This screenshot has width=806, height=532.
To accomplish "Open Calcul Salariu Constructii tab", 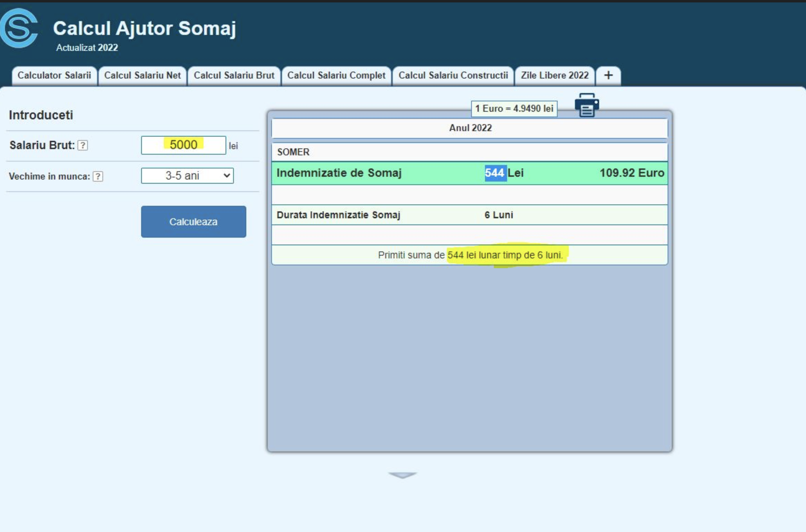I will (x=453, y=75).
